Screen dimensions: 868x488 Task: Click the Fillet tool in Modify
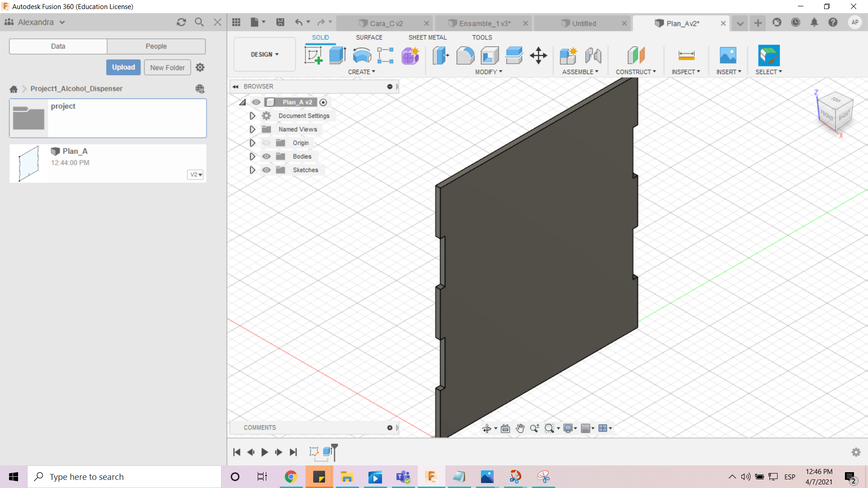tap(465, 56)
